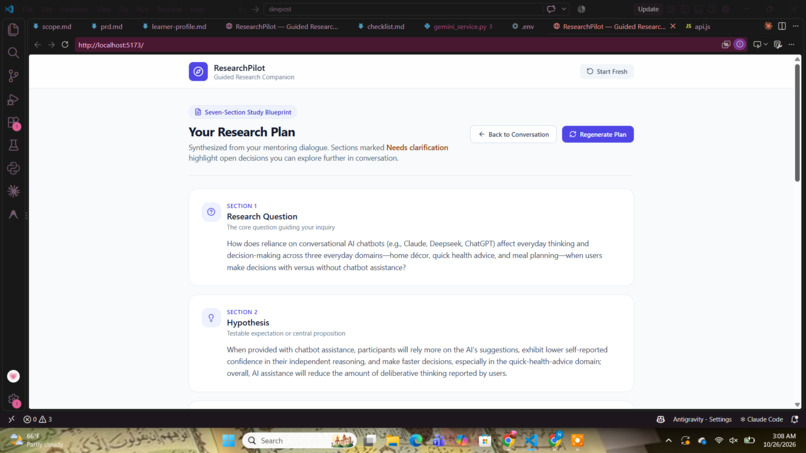Open the Search view in activity bar
The width and height of the screenshot is (806, 453).
click(x=13, y=52)
